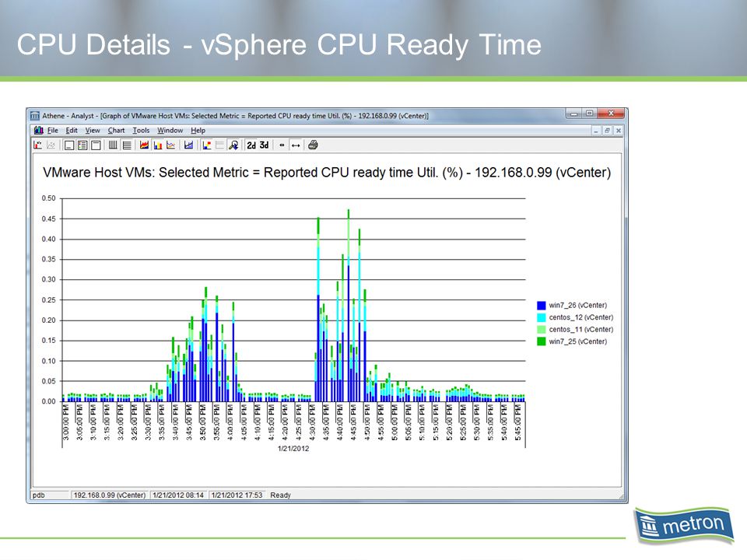Click the centos_12 cyan legend swatch
Screen dimensions: 747x560
point(542,317)
